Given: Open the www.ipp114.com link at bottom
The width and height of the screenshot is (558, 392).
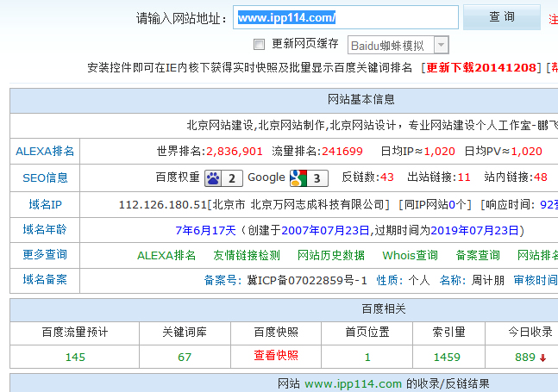Looking at the screenshot, I should coord(353,384).
